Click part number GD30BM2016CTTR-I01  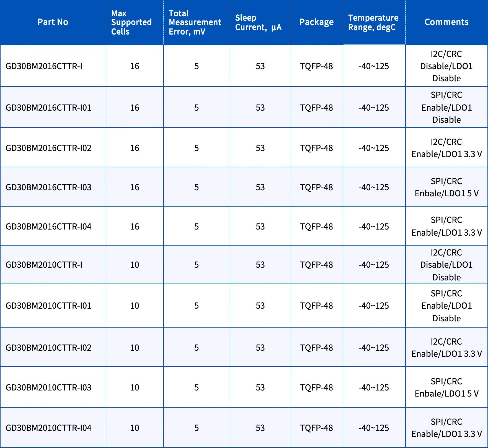[x=48, y=108]
